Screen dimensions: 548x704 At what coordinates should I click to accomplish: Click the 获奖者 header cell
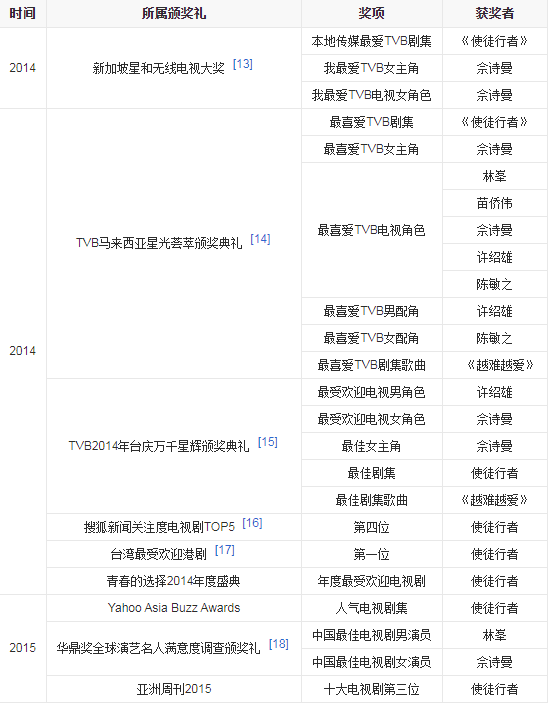point(495,13)
